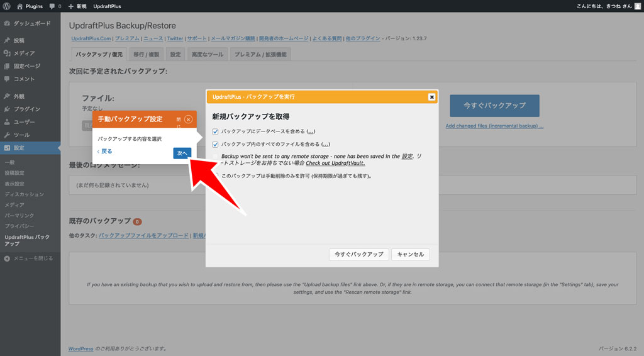Select 一般 settings submenu
644x356 pixels.
click(x=10, y=162)
